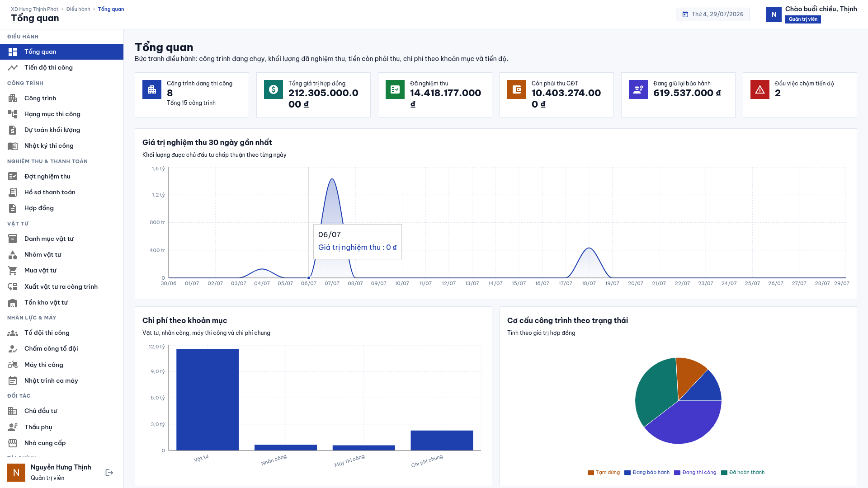Click Hạng mục thi công icon
Screen dimensions: 868x488
[x=13, y=114]
